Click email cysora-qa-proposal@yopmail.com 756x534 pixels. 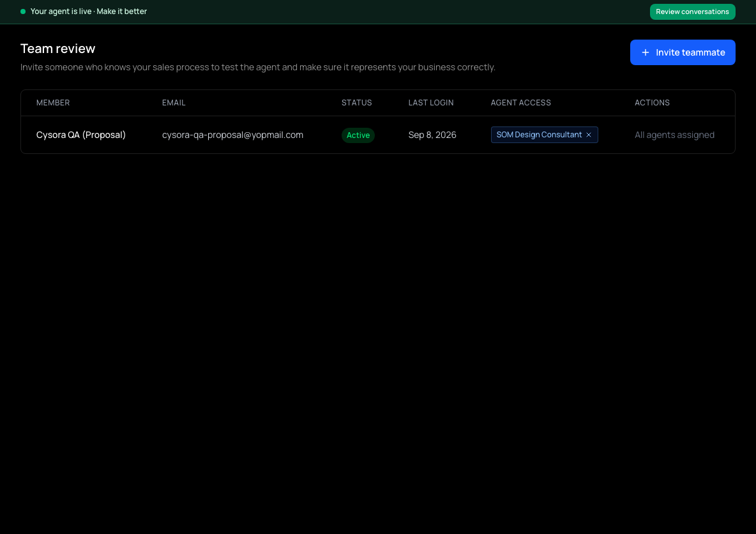pos(232,135)
